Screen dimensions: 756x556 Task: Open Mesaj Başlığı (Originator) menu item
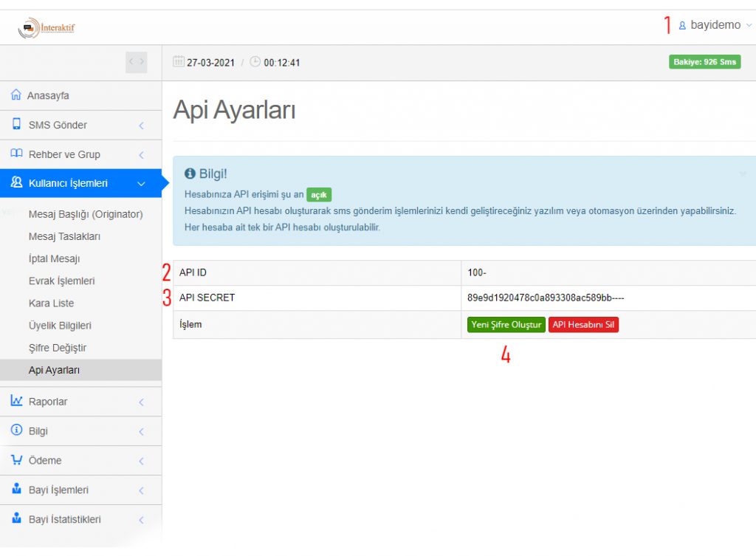pos(86,214)
